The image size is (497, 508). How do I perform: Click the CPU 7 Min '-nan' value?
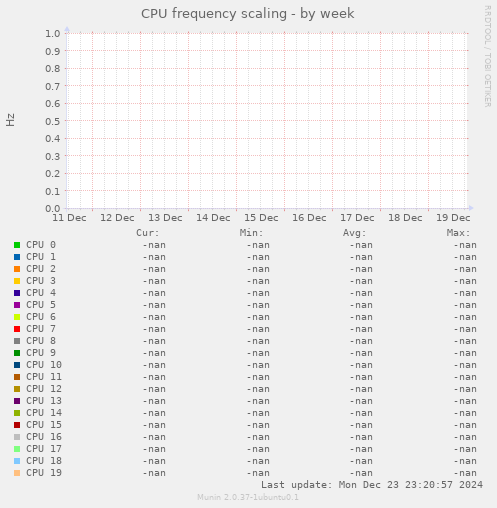[x=258, y=329]
